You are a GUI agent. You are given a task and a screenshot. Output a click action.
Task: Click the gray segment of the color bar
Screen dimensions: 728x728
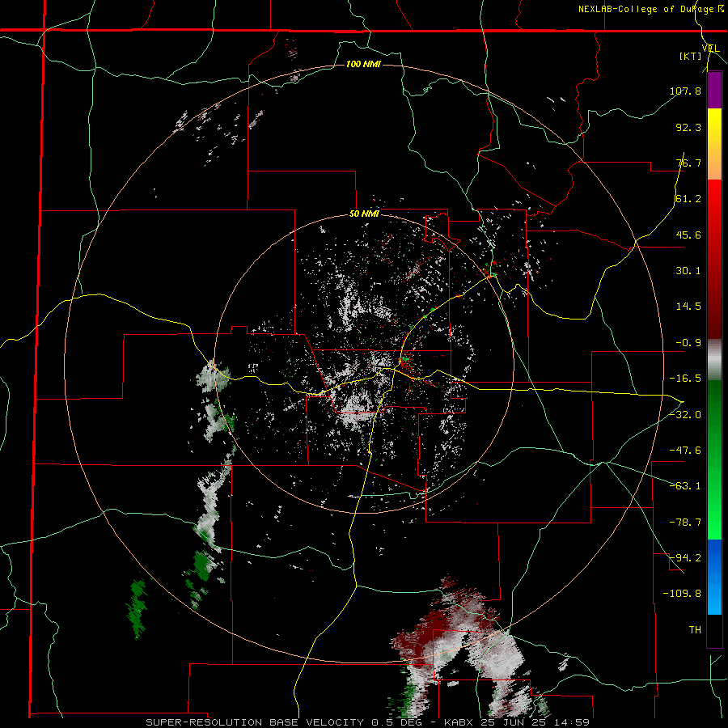tap(714, 360)
